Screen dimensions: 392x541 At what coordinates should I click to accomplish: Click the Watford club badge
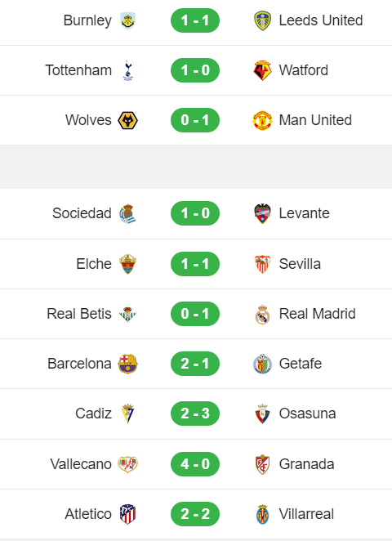tap(262, 70)
